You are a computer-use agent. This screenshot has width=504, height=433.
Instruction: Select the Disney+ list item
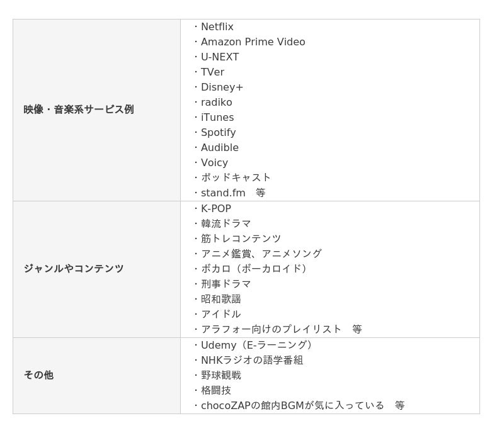tap(222, 87)
